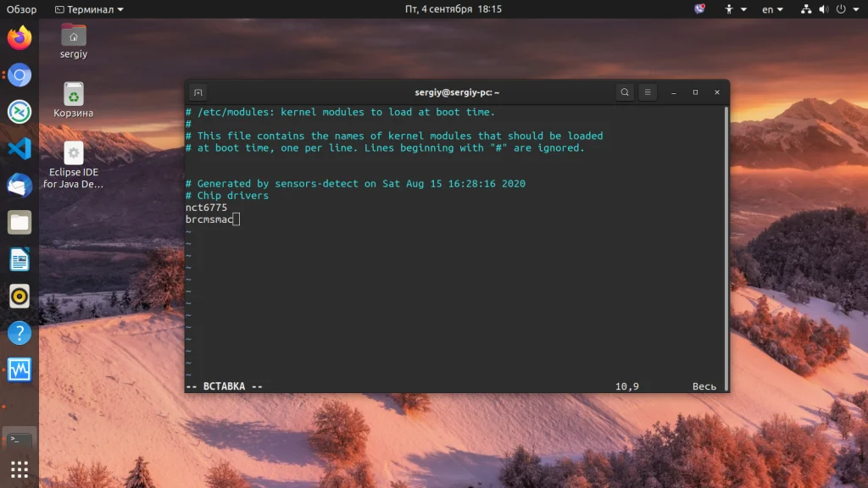Open Visual Studio Code from dock

click(19, 149)
